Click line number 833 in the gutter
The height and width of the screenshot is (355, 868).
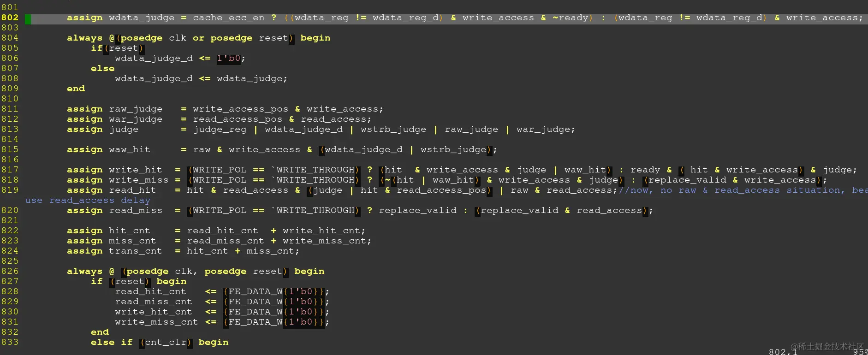10,342
